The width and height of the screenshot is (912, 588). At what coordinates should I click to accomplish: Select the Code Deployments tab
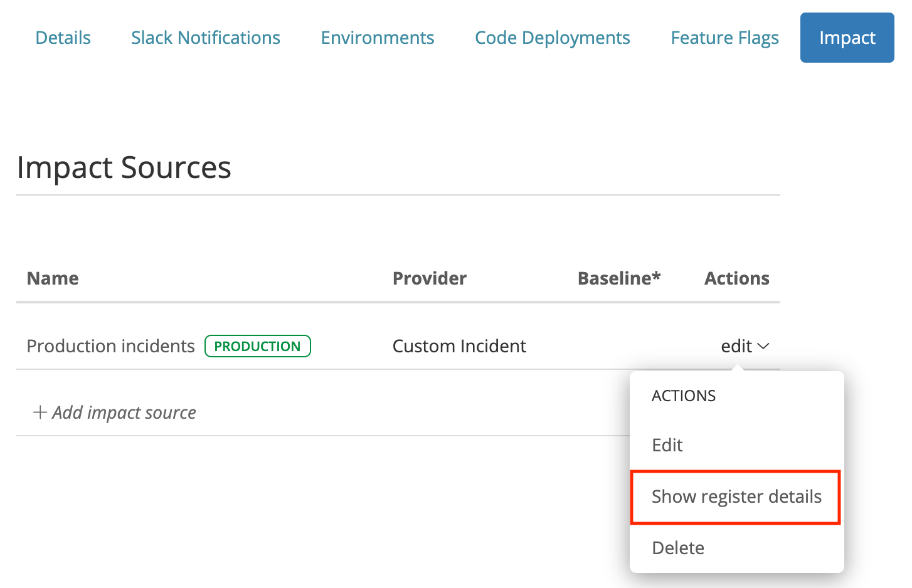(552, 38)
